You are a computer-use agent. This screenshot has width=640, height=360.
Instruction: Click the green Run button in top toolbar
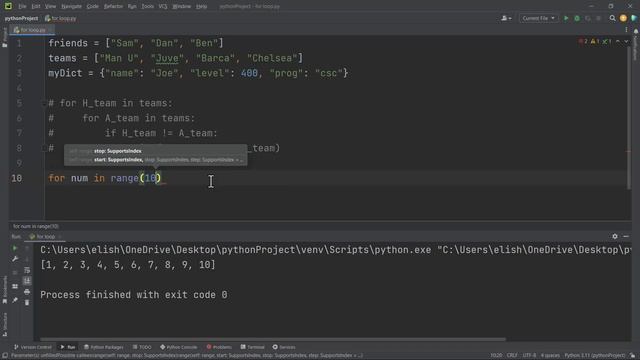click(x=566, y=18)
